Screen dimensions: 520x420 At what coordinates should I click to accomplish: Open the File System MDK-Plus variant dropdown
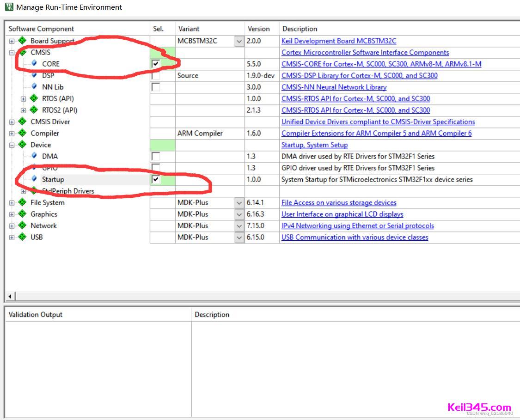[x=239, y=203]
